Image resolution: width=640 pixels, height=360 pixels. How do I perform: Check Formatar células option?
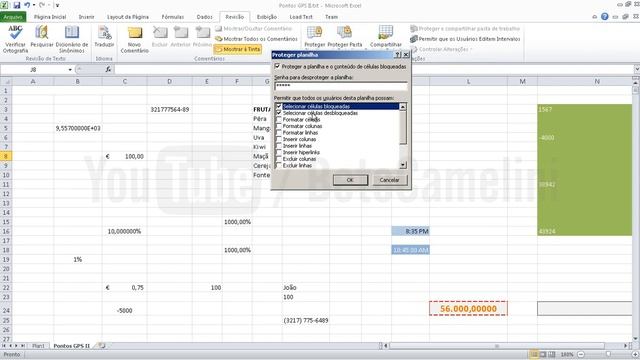[x=279, y=120]
